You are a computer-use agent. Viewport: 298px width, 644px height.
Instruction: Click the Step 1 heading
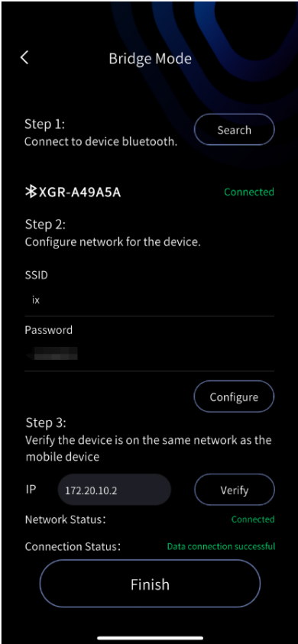click(x=45, y=124)
